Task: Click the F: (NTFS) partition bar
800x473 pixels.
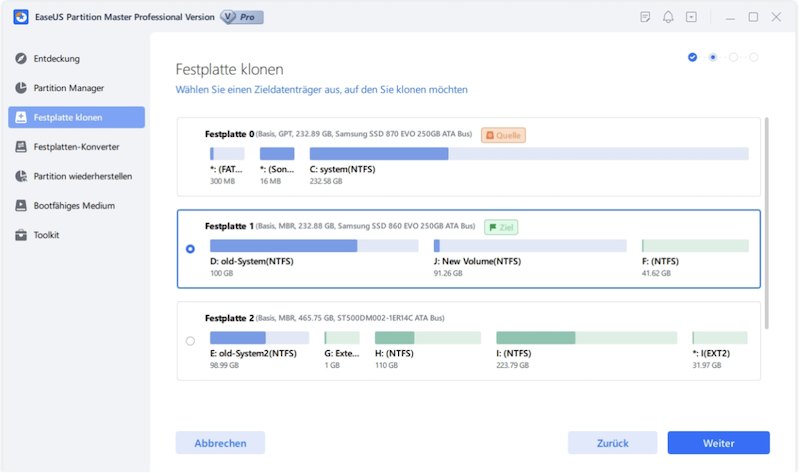Action: pyautogui.click(x=695, y=246)
